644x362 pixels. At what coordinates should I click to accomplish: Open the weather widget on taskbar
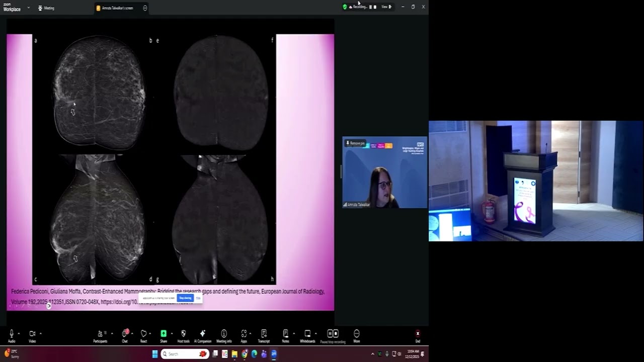point(12,353)
